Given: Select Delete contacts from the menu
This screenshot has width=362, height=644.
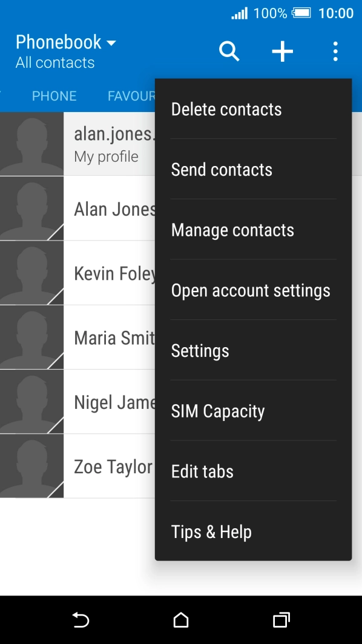Looking at the screenshot, I should (226, 109).
